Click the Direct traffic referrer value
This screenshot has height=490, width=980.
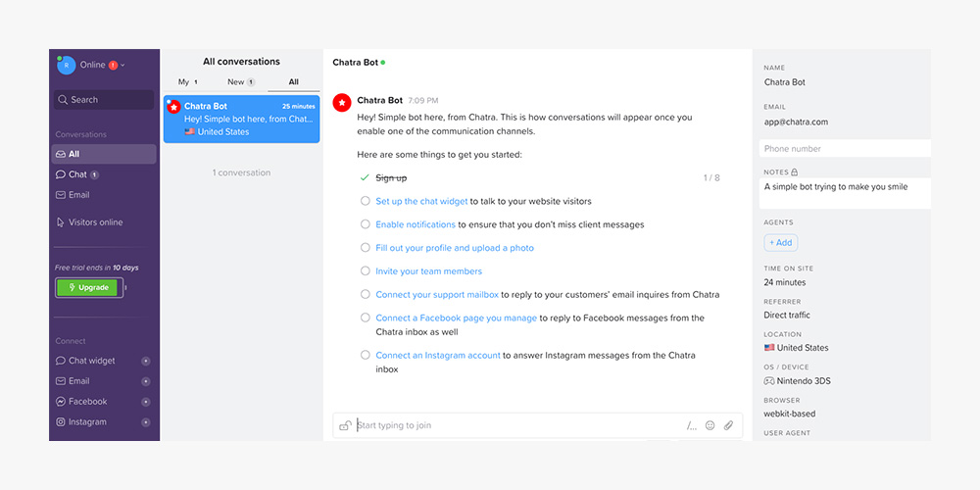coord(787,315)
